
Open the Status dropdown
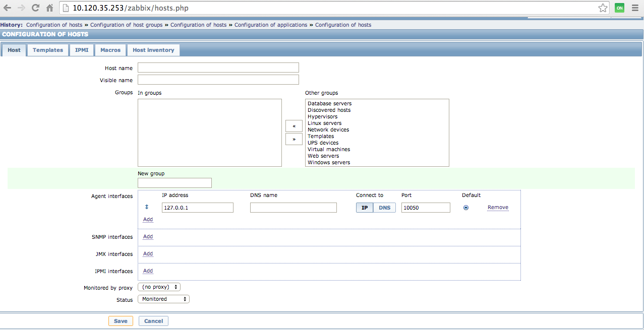point(163,299)
